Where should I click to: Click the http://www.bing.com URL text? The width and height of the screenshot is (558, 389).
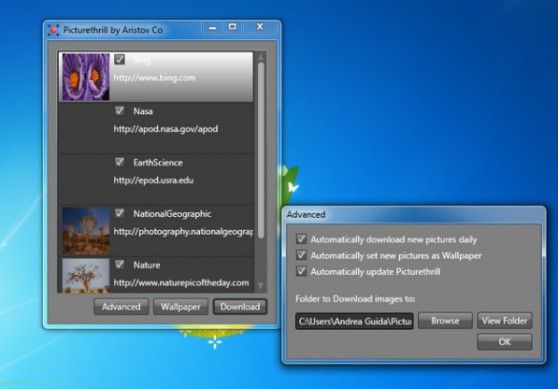pyautogui.click(x=154, y=78)
